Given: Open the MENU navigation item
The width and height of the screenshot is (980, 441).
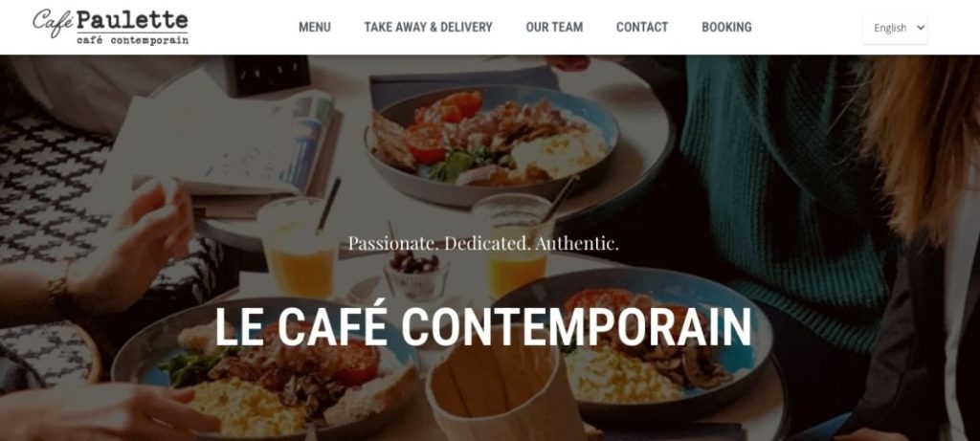Looking at the screenshot, I should coord(314,27).
